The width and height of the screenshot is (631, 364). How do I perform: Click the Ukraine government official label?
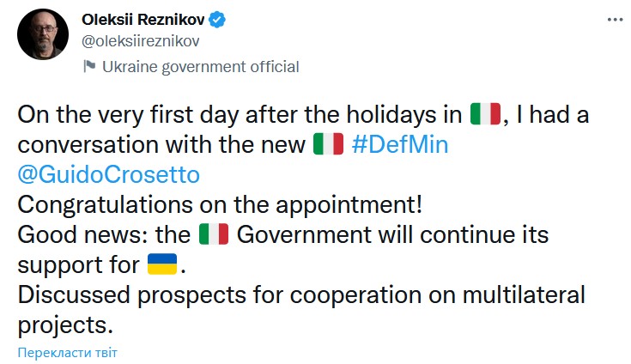[x=200, y=67]
